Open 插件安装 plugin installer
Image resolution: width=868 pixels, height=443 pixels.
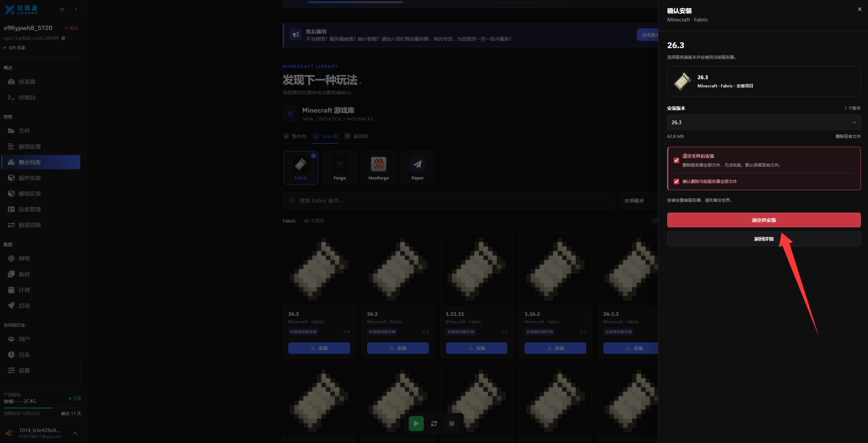[41, 178]
